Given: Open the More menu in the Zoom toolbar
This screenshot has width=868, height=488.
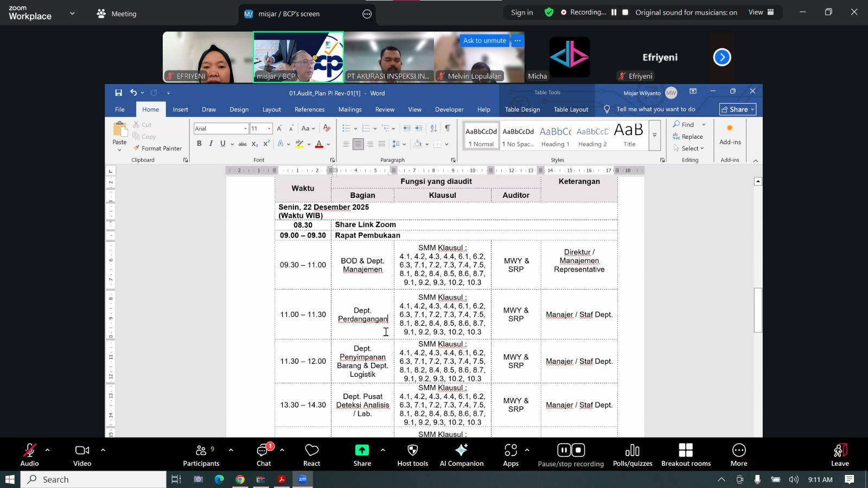Looking at the screenshot, I should (738, 454).
